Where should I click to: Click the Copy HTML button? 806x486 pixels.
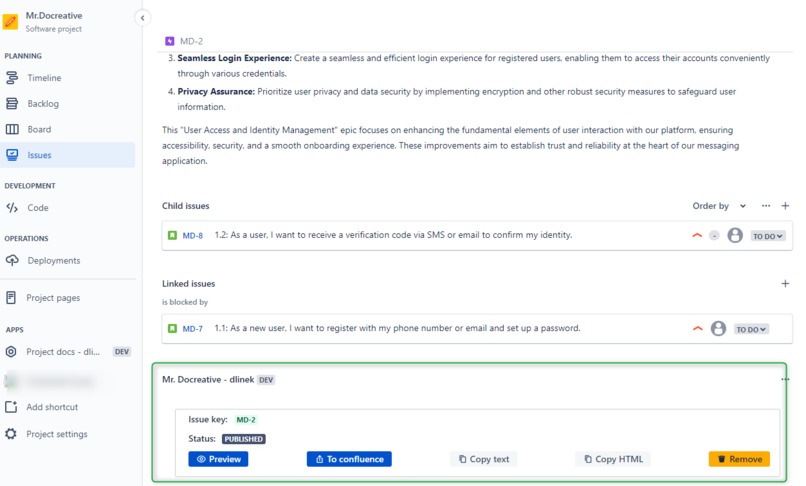click(x=613, y=459)
